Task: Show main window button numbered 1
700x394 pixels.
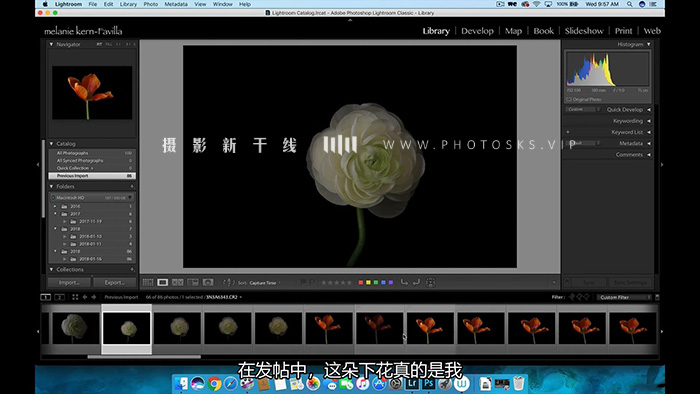Action: point(46,297)
